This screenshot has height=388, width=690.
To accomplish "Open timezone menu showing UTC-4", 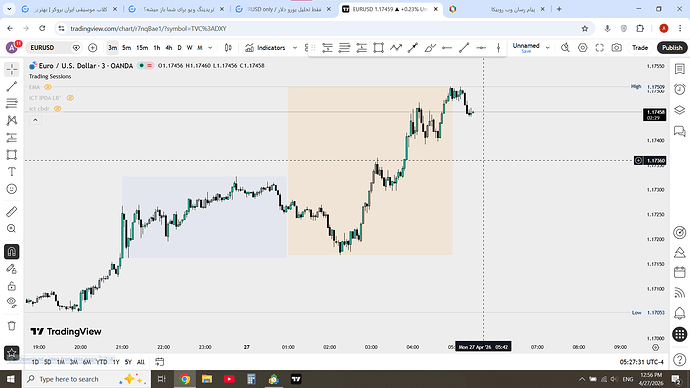I will tap(642, 362).
